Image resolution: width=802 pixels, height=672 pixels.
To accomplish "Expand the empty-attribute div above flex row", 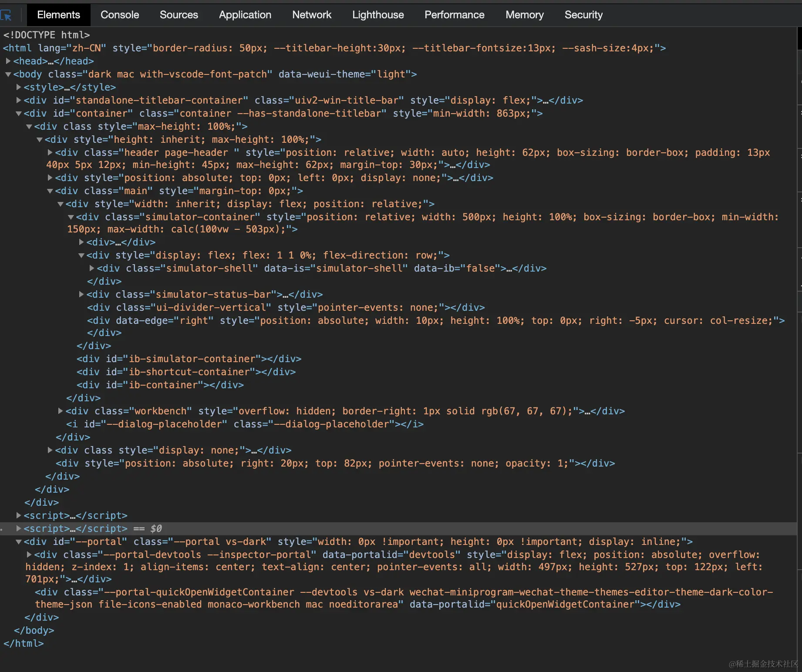I will point(81,242).
